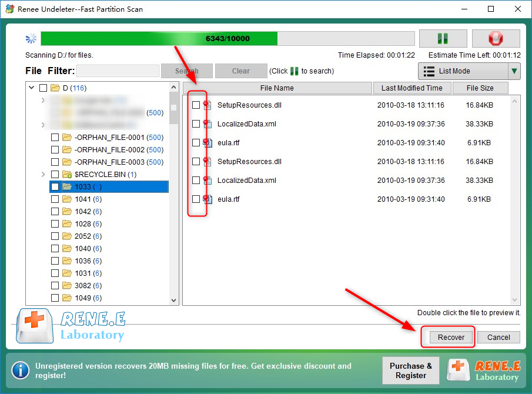The image size is (532, 394).
Task: Tick the checkbox for -ORPHAN_FILE-0001 folder
Action: coord(55,138)
